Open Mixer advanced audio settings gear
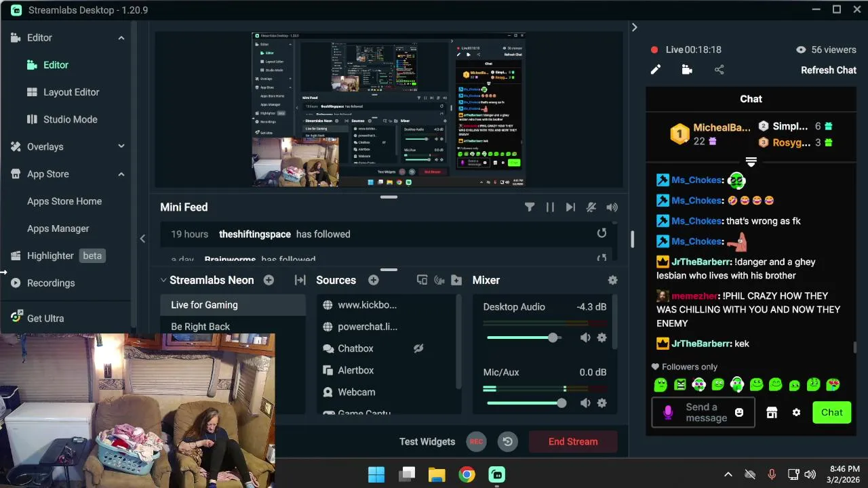Screen dimensions: 868x488 point(613,280)
